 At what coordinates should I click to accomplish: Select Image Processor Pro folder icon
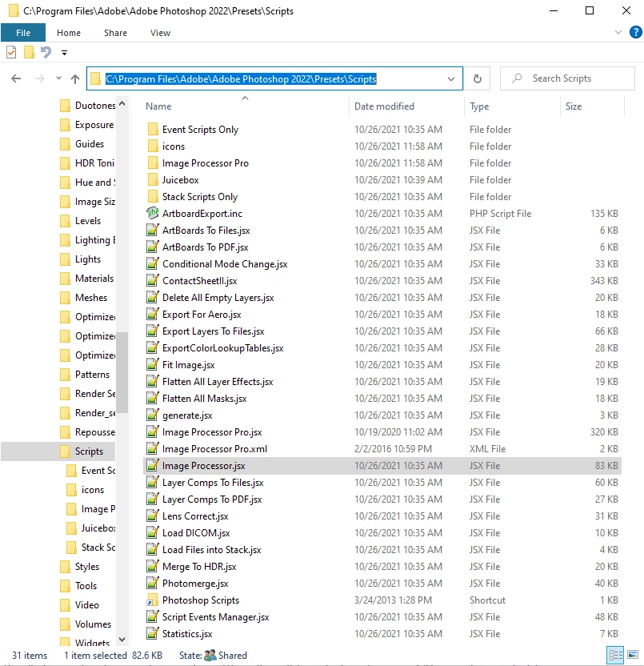pyautogui.click(x=153, y=163)
